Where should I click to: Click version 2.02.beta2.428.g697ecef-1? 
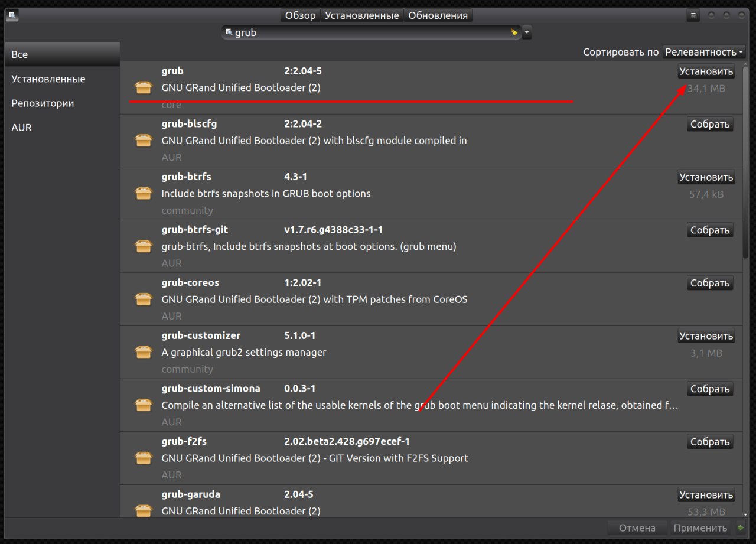(347, 442)
